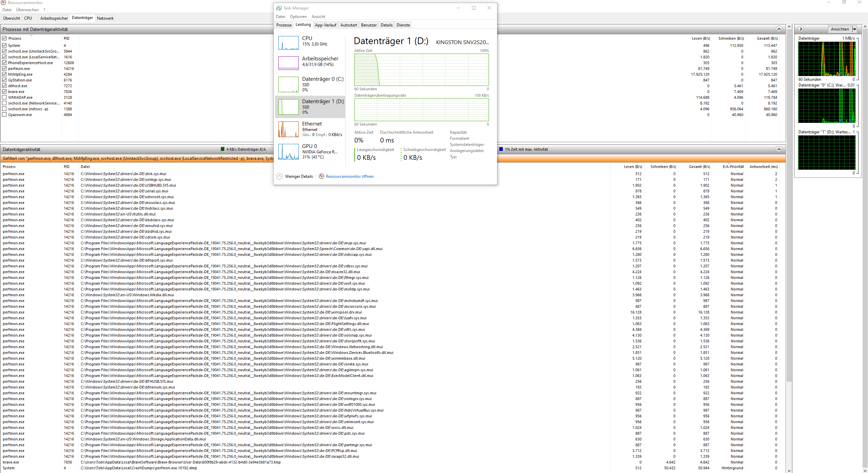
Task: Select the Arbeitsspeicher graph thumbnail
Action: 288,63
